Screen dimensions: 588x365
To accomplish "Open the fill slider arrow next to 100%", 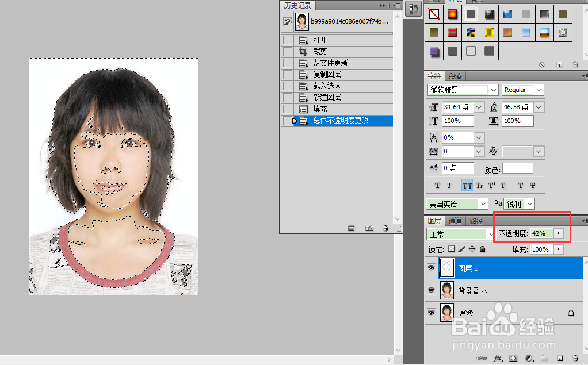I will click(x=559, y=249).
